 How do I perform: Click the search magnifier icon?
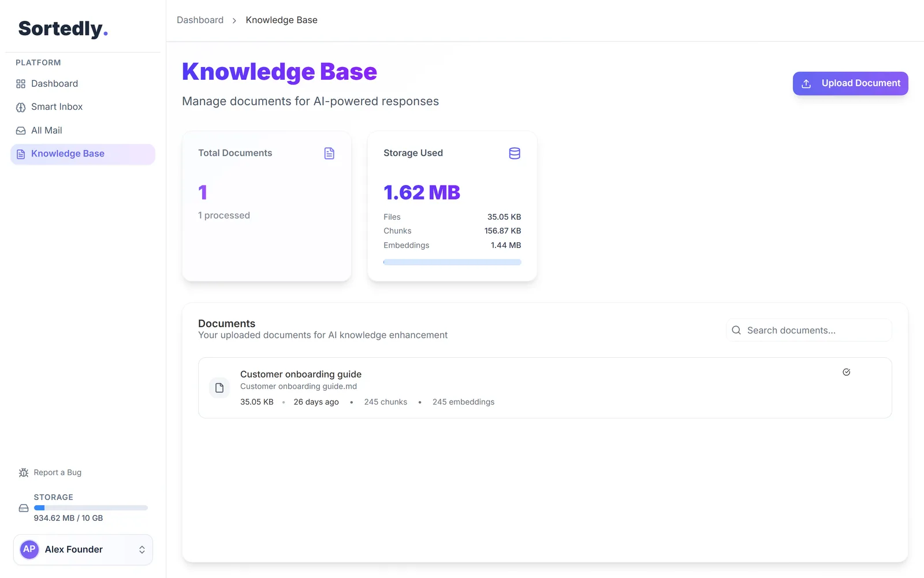click(x=736, y=330)
